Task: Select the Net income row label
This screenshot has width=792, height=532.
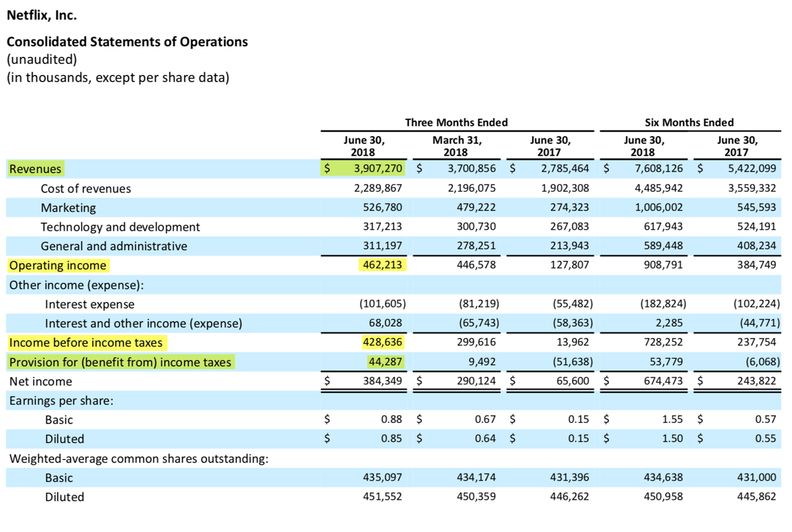Action: pos(40,382)
